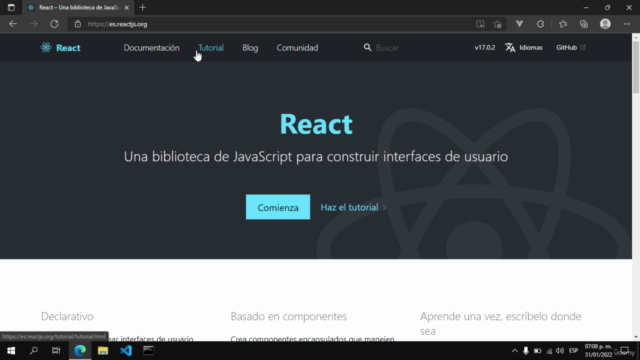Screen dimensions: 640x360
Task: Open the browser settings and more menu
Action: (x=627, y=24)
